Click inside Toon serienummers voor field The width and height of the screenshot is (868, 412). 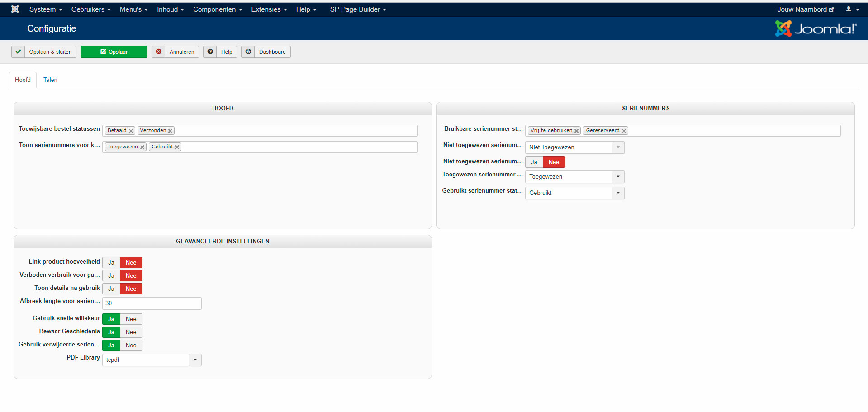pyautogui.click(x=260, y=147)
